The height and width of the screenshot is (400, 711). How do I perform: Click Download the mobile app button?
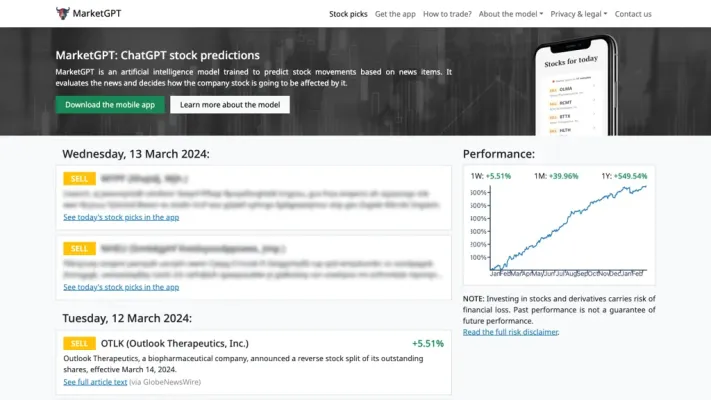[110, 104]
